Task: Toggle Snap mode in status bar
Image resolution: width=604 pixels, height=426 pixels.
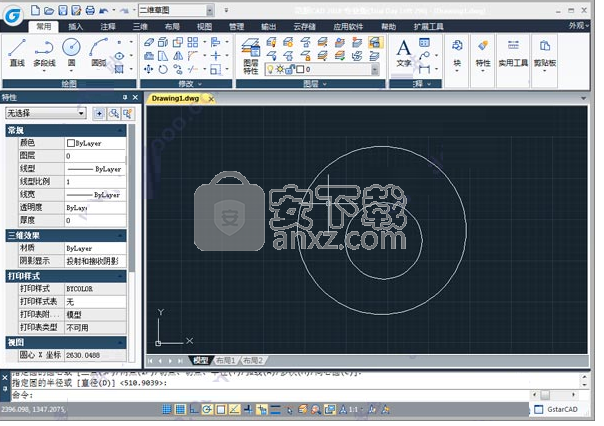Action: click(x=166, y=409)
